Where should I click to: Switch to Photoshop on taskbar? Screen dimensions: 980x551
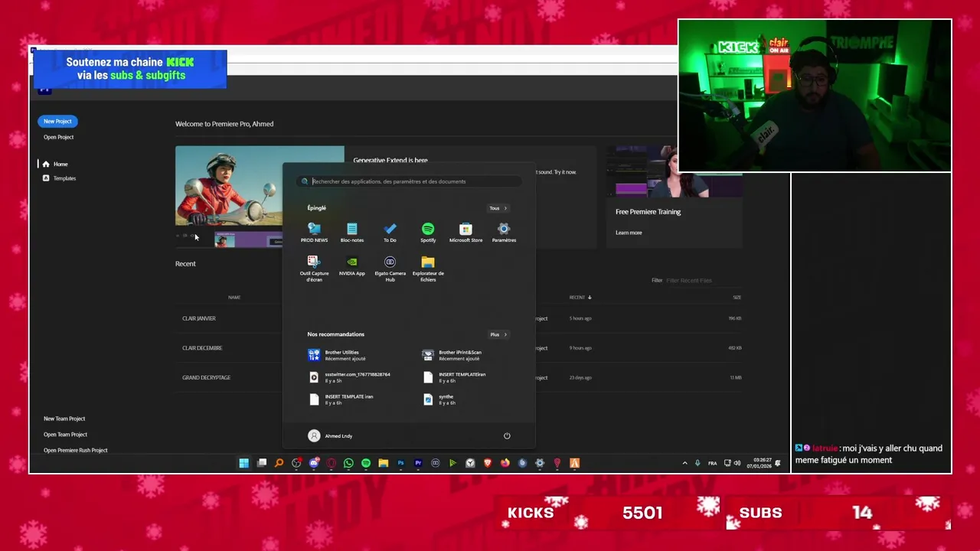point(400,463)
